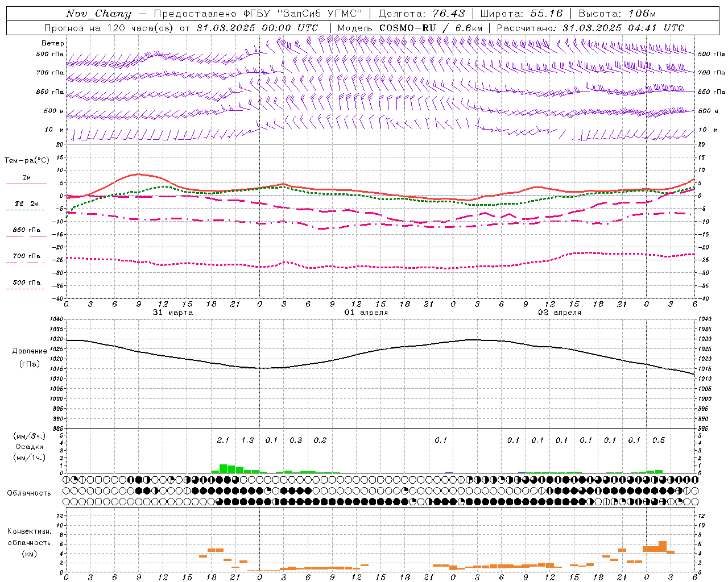Click 'Прогноз на 120 часа(ов)' forecast text
This screenshot has height=582, width=728.
[x=109, y=28]
